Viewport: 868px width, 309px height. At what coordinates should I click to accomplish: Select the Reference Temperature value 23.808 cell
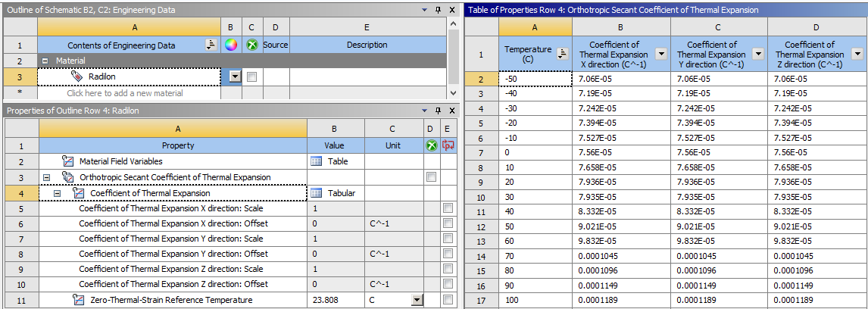pos(336,300)
